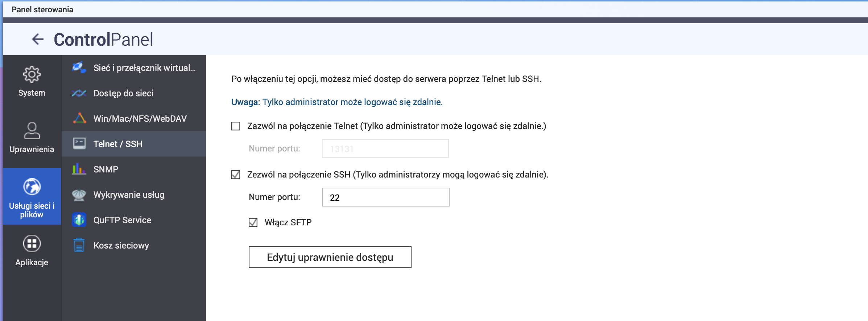The image size is (868, 321).
Task: Click the Kosz sieciowy trash icon
Action: [79, 245]
